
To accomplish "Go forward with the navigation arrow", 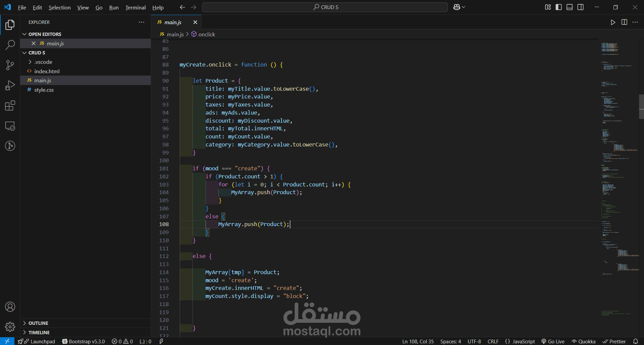I will (x=193, y=7).
